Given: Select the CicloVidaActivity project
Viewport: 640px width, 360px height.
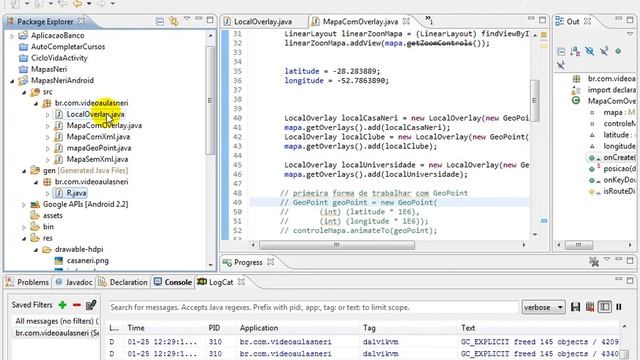Looking at the screenshot, I should coord(59,58).
